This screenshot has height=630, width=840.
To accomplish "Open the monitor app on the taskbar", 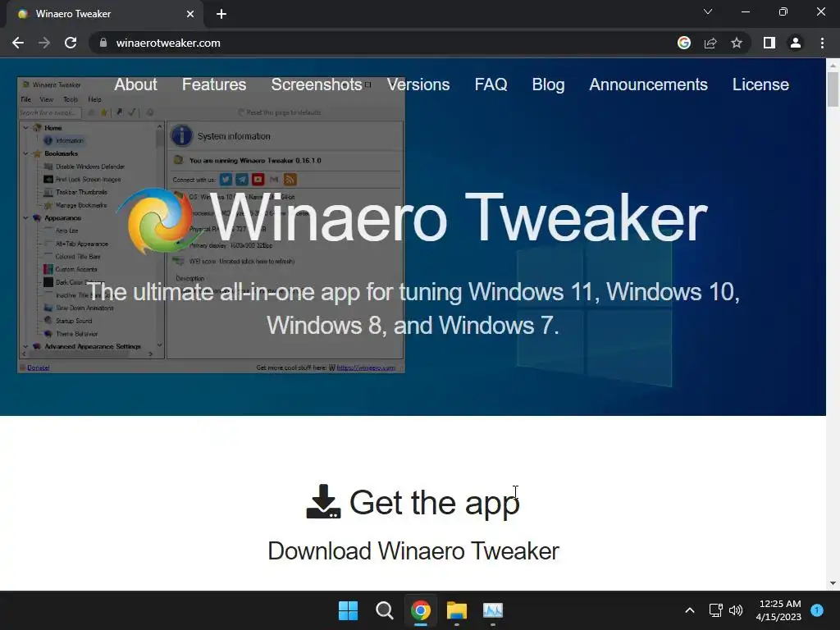I will [493, 610].
